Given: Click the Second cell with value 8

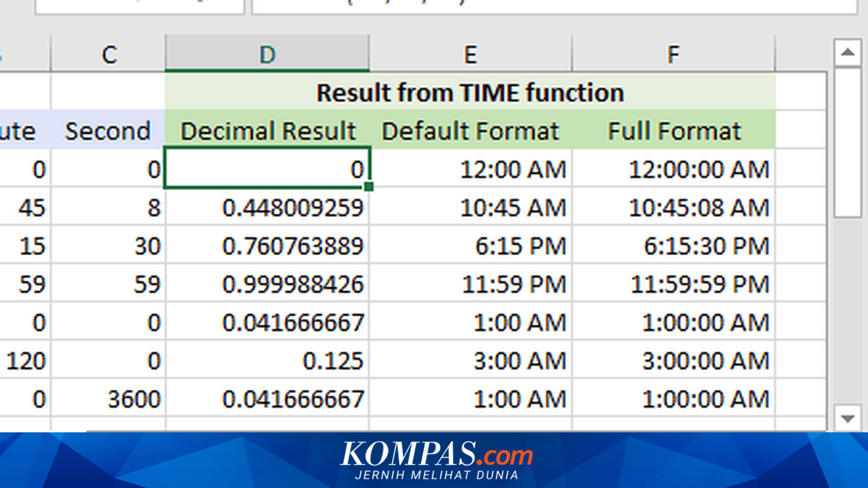Looking at the screenshot, I should coord(108,207).
